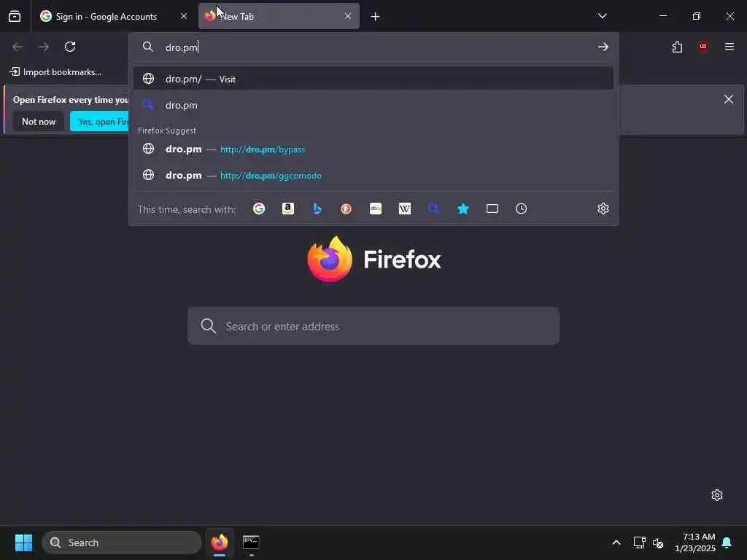Open a new tab with plus button

coord(376,17)
